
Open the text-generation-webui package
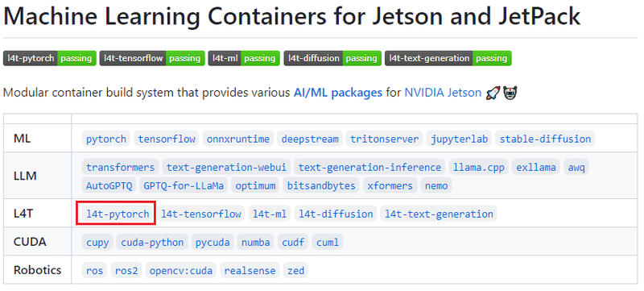[226, 168]
